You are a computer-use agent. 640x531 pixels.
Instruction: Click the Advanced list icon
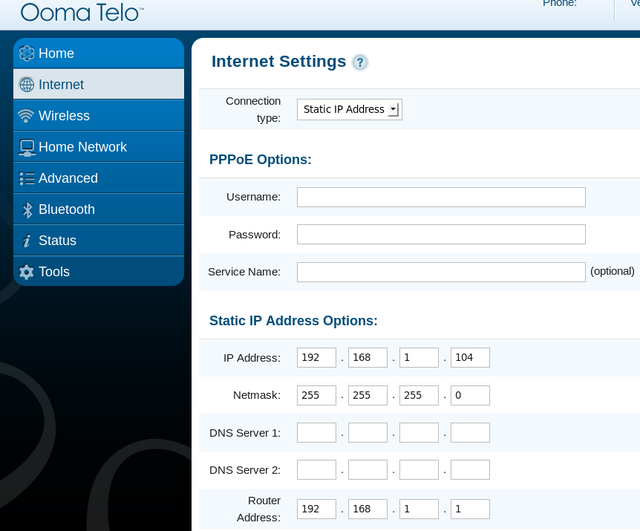click(27, 178)
